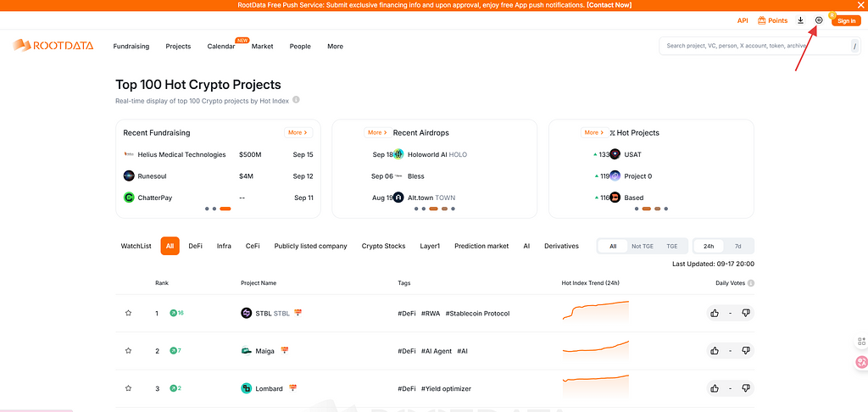Open the More dropdown in navigation
This screenshot has width=868, height=412.
335,46
